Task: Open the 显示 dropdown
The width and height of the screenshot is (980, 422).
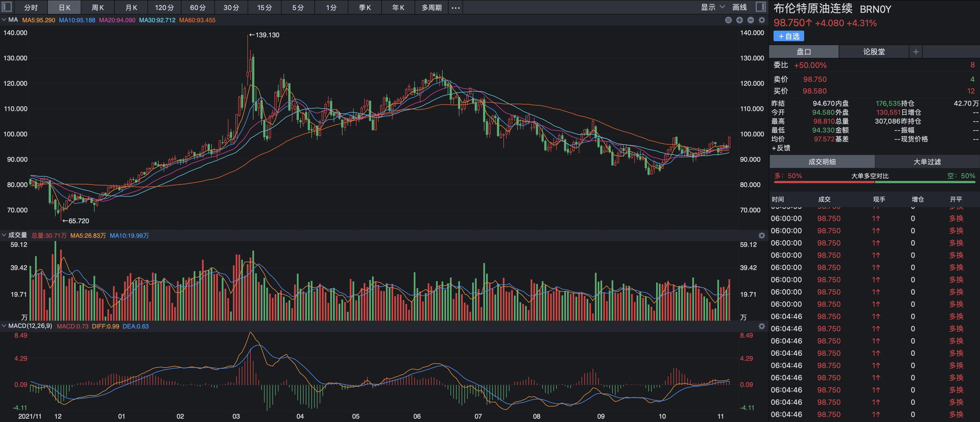Action: point(713,7)
